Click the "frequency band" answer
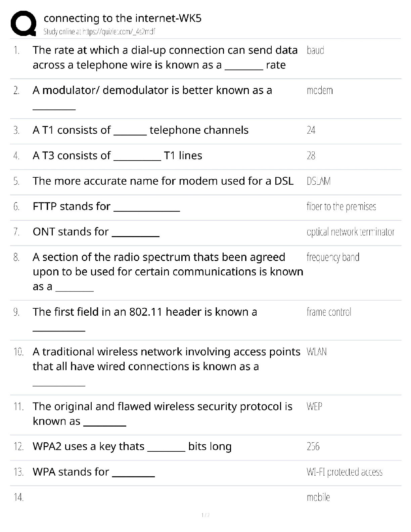 [333, 257]
